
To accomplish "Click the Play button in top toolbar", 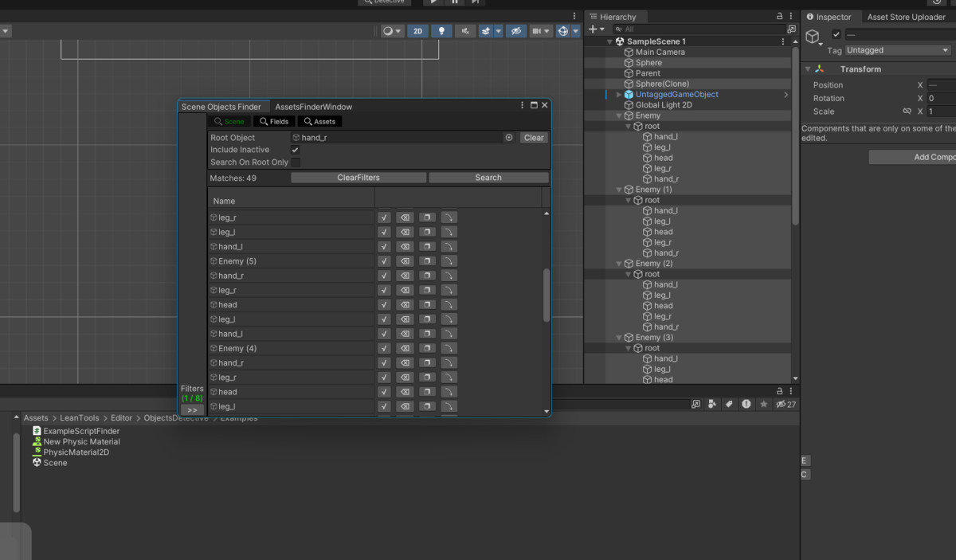I will 433,2.
